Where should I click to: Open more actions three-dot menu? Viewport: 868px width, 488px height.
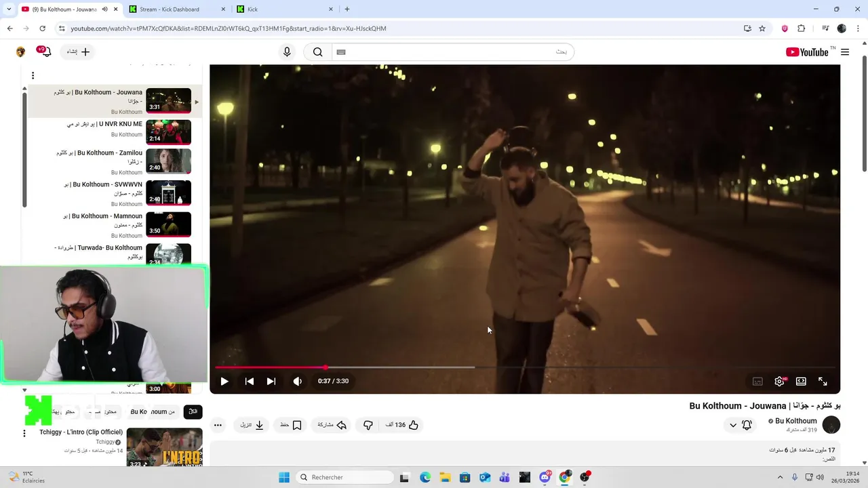pos(218,425)
